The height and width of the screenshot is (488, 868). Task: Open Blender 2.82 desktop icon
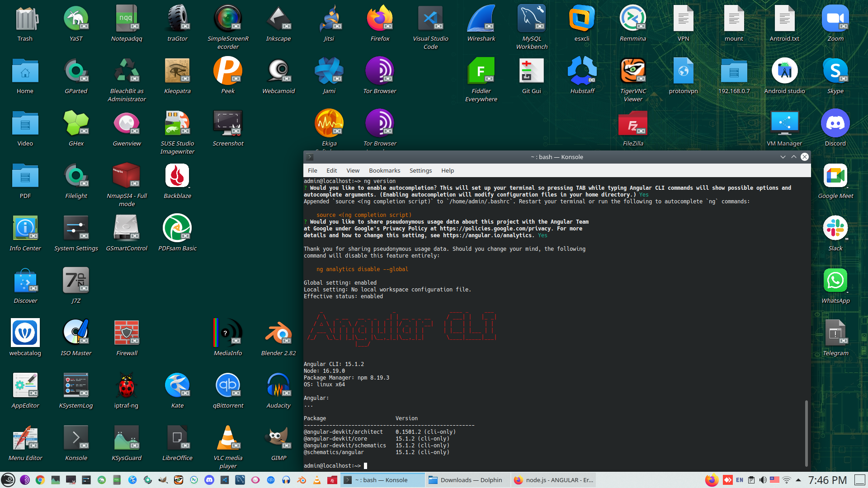pyautogui.click(x=278, y=333)
